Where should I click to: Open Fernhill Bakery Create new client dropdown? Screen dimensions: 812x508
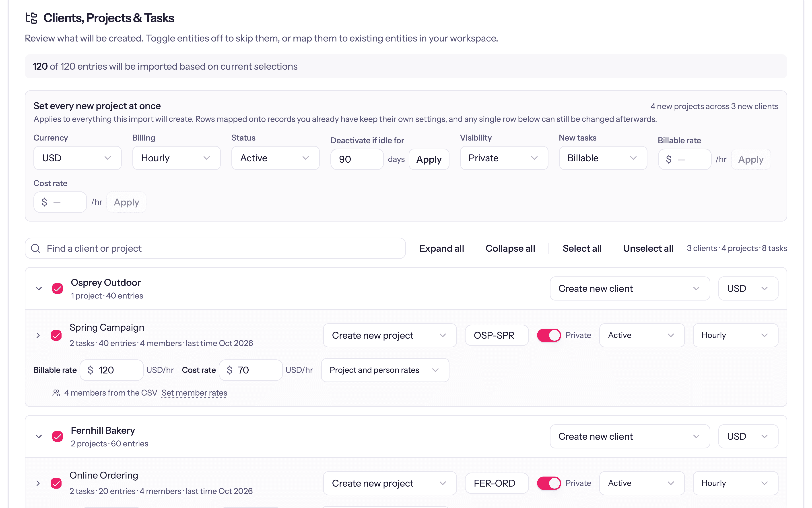(x=630, y=436)
